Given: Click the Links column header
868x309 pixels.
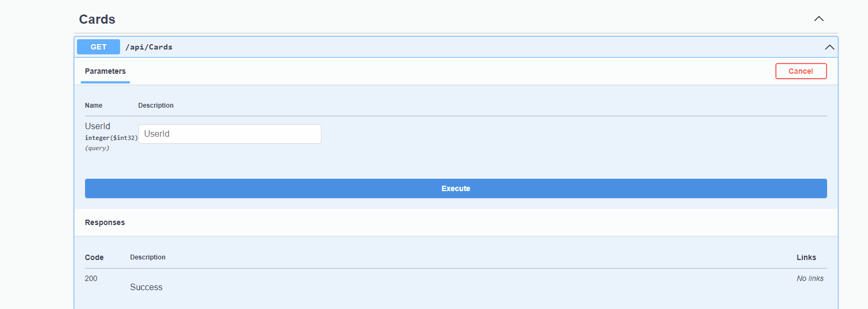Looking at the screenshot, I should [x=806, y=257].
